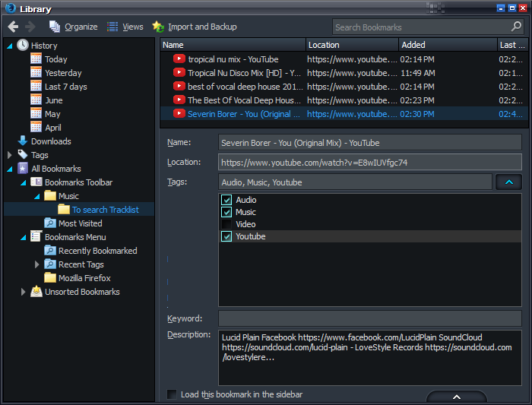Expand Recent Tags node
This screenshot has width=532, height=405.
[x=36, y=264]
